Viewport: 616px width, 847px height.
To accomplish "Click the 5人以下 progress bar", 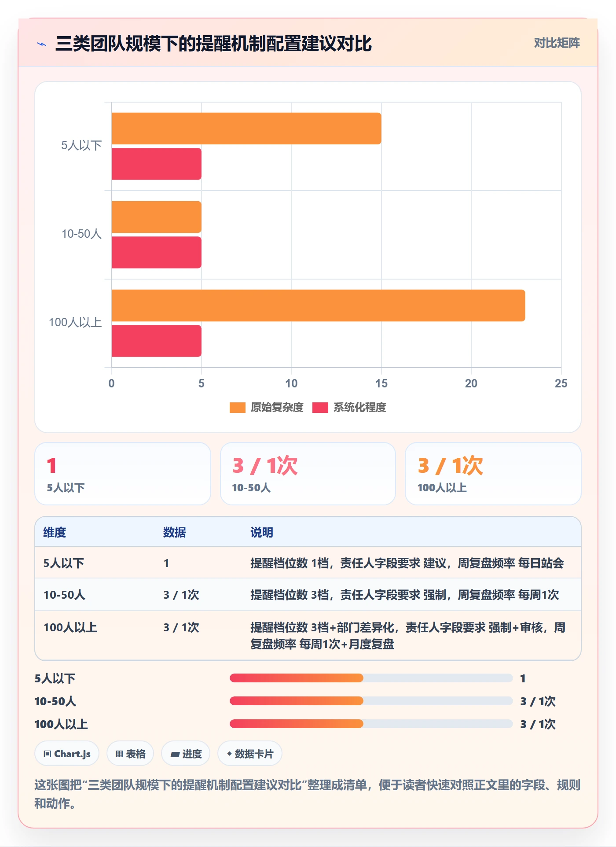I will 371,678.
